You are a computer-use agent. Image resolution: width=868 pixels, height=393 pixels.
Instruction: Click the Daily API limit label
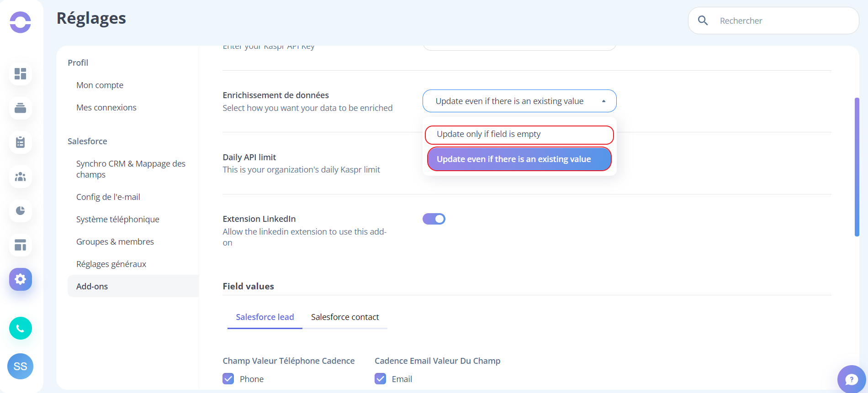[x=249, y=157]
